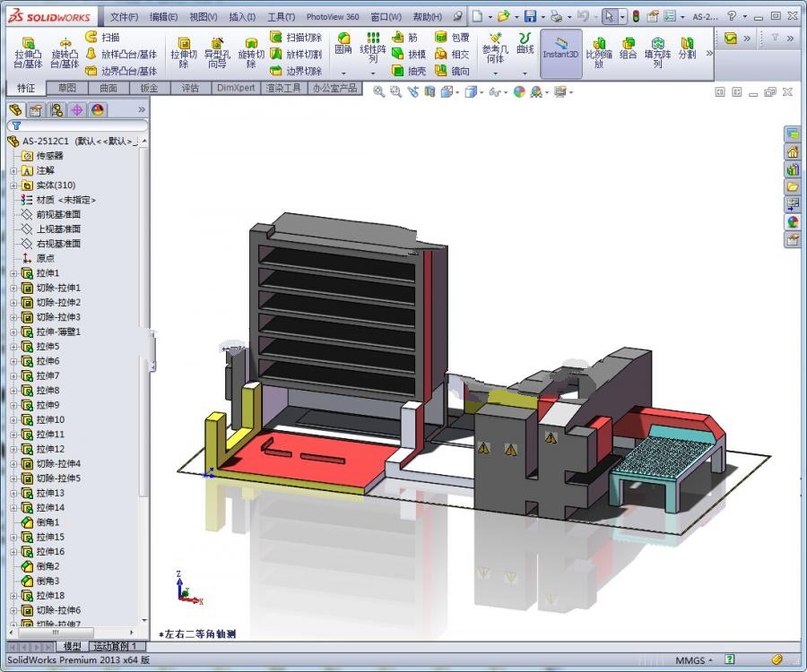This screenshot has width=807, height=672.
Task: Open the 工具(T) menu
Action: (x=281, y=17)
